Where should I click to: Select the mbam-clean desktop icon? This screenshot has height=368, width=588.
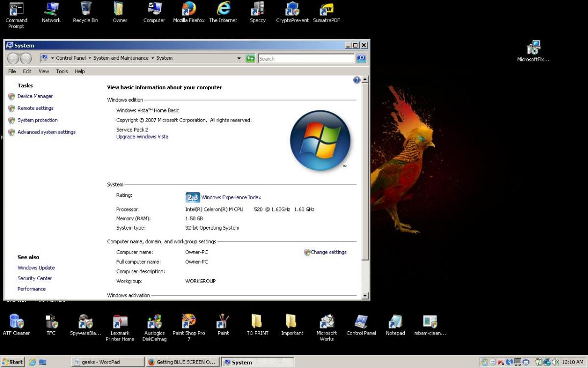[x=430, y=325]
